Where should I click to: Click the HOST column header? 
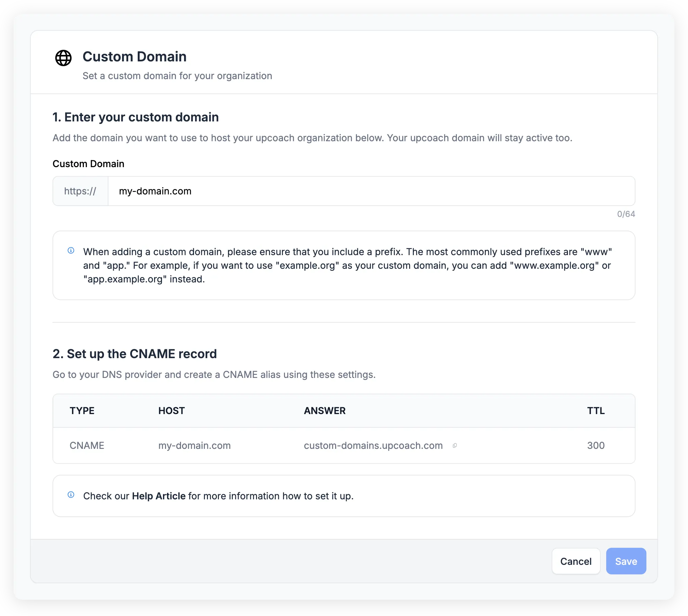[x=171, y=411]
